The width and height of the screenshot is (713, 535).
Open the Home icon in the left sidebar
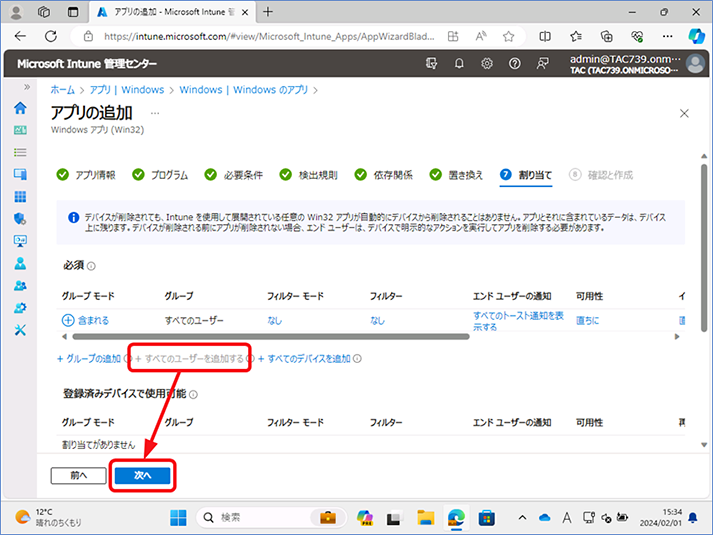(20, 108)
